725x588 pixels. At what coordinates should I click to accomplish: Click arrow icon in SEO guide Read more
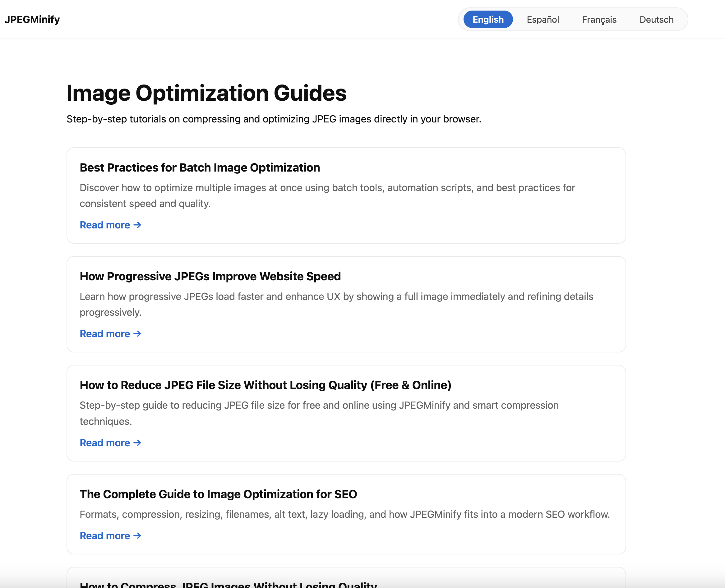[x=137, y=535]
